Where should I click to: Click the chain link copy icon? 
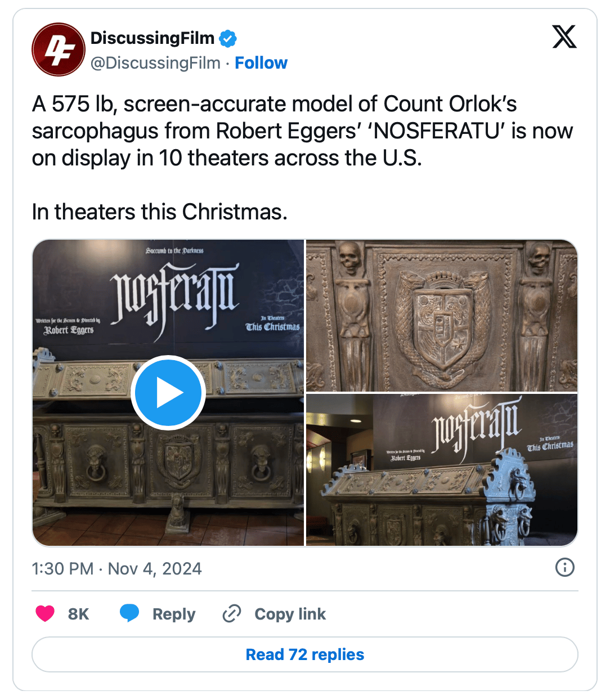tap(232, 613)
